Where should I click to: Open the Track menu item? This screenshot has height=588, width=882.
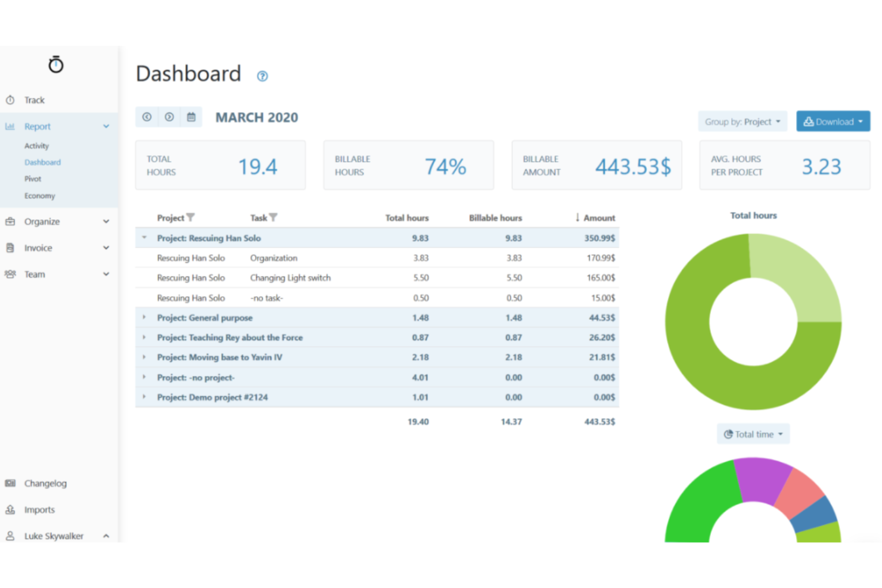[x=35, y=100]
